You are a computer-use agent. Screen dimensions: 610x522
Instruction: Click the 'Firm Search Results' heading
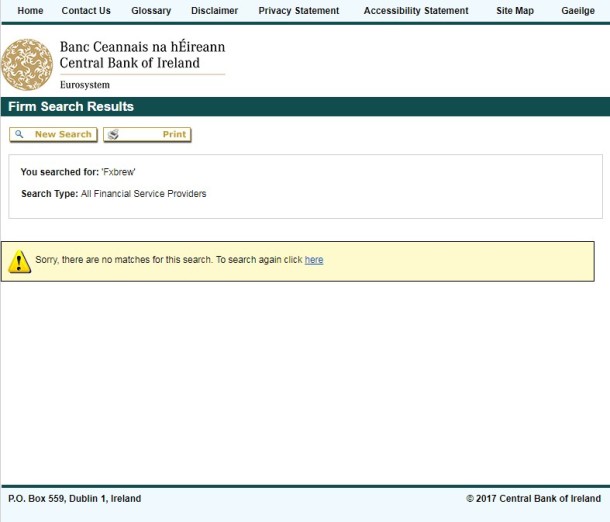tap(71, 107)
